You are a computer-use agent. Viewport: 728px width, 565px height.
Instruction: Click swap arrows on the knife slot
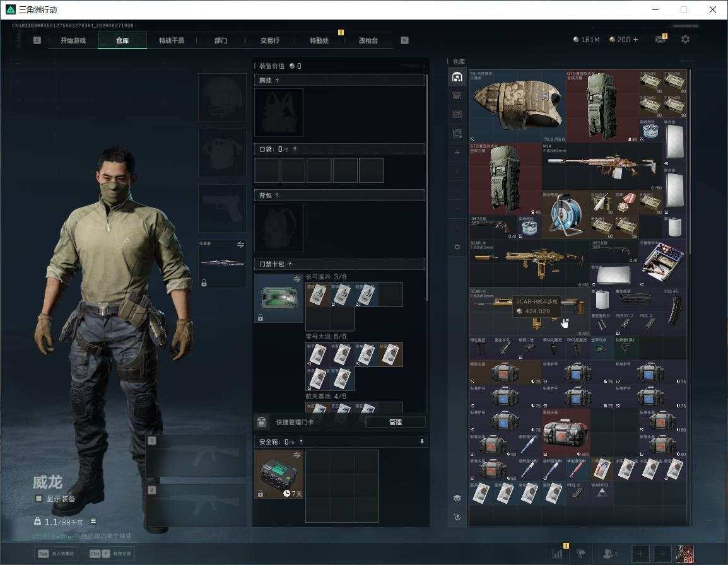tap(240, 245)
